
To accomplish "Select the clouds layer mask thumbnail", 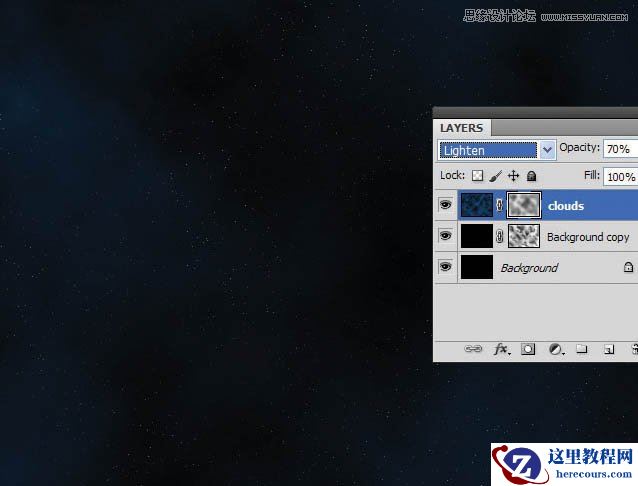I will (524, 205).
